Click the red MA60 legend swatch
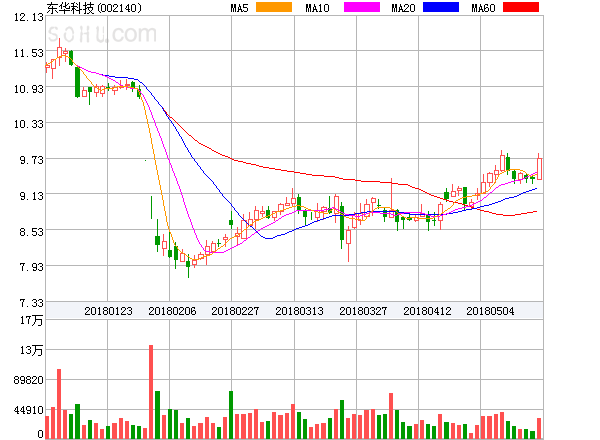Viewport: 600px width, 440px height. (x=521, y=7)
